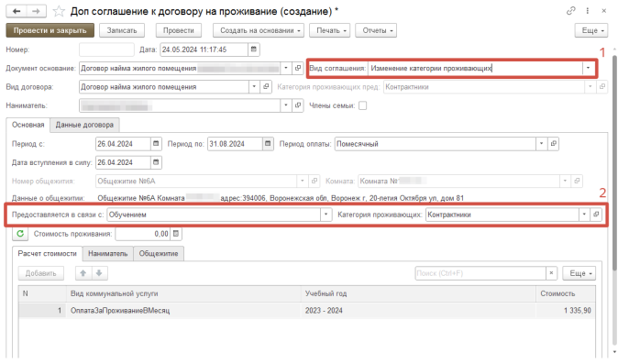Click the Добавить button
The width and height of the screenshot is (618, 364).
[x=41, y=273]
